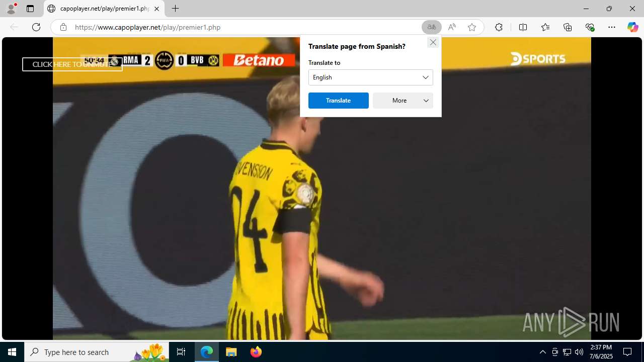Screen dimensions: 644x362
Task: Open the notification center icon
Action: 627,352
